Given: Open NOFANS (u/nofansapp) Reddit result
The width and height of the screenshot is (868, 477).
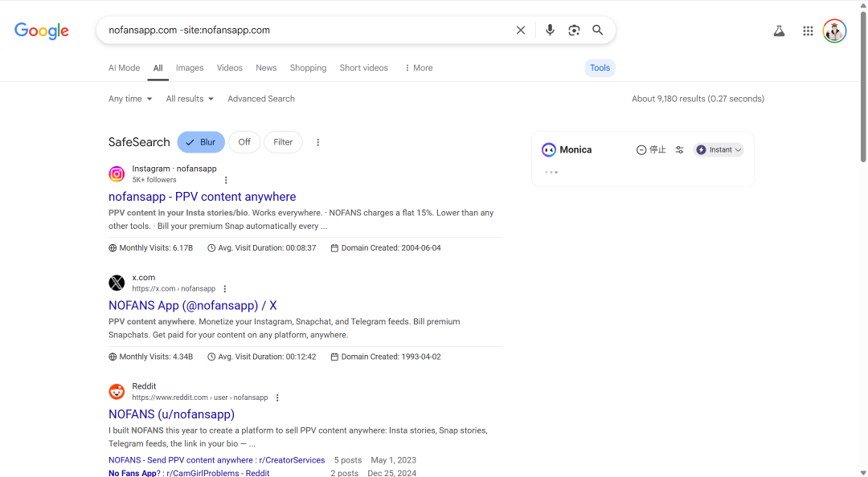Looking at the screenshot, I should click(172, 414).
